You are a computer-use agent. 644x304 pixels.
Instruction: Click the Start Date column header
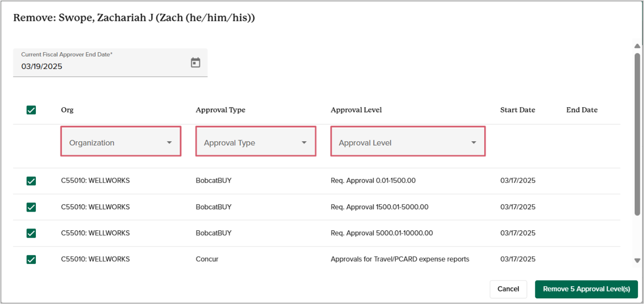(517, 110)
